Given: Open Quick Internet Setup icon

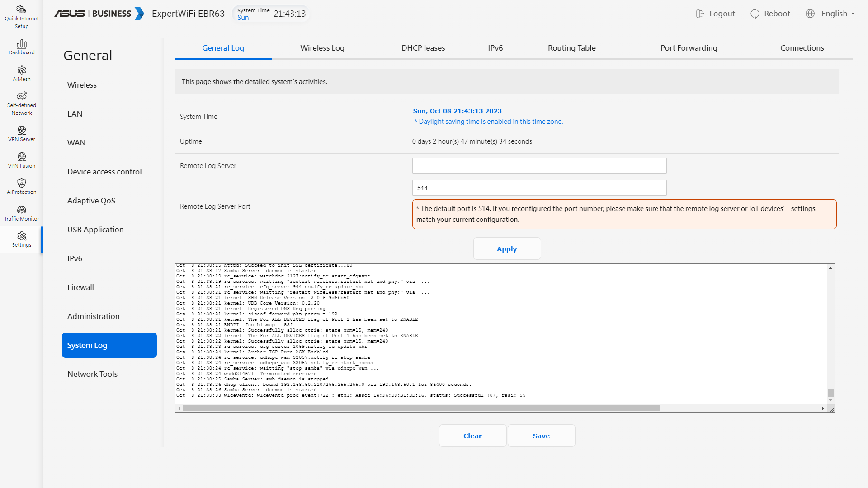Looking at the screenshot, I should (21, 9).
